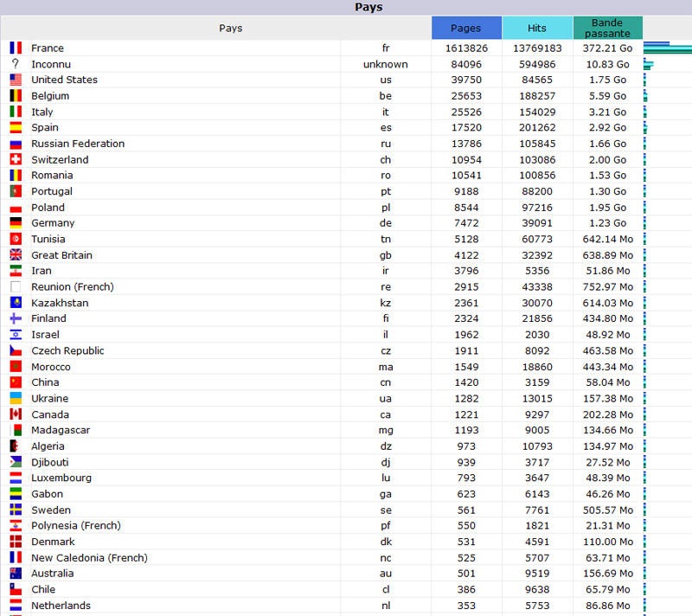692x616 pixels.
Task: Click the Gabon country name
Action: pyautogui.click(x=48, y=494)
